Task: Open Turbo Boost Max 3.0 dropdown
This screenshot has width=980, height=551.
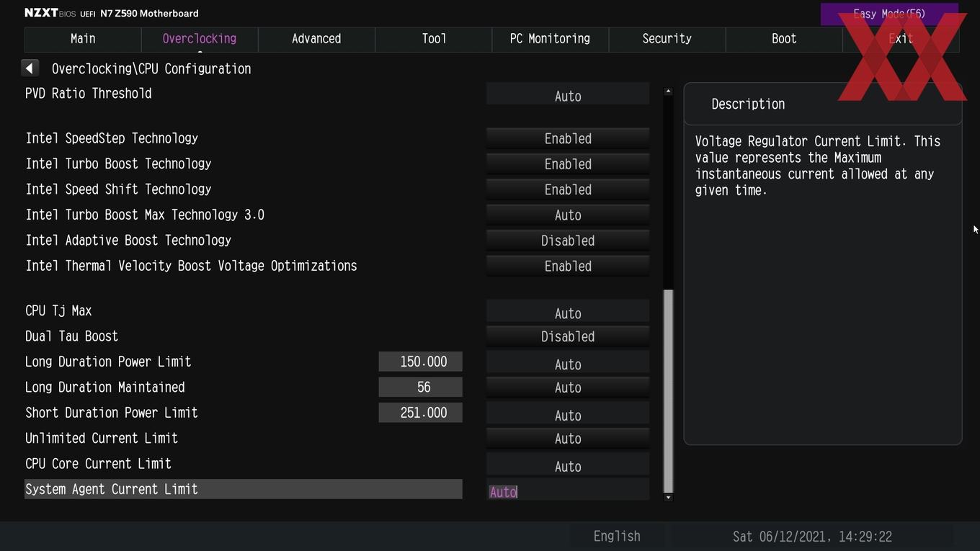Action: 568,215
